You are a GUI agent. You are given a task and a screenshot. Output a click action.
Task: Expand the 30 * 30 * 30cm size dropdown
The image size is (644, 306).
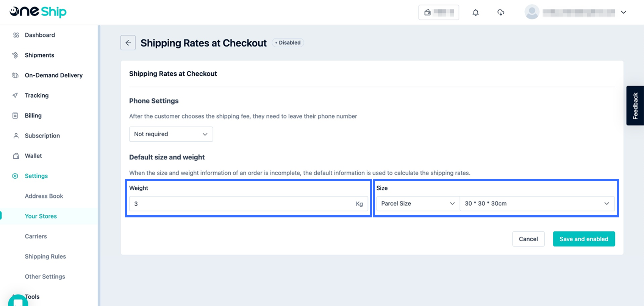[537, 203]
